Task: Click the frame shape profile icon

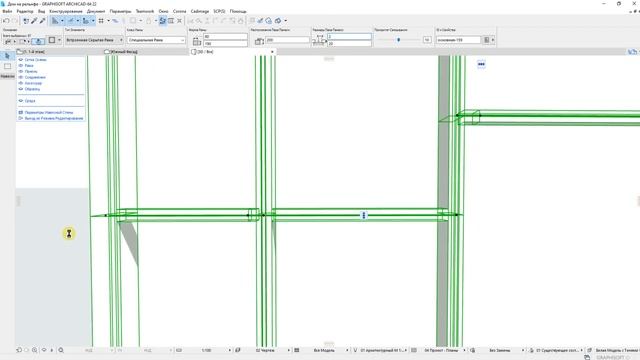Action: (x=197, y=42)
